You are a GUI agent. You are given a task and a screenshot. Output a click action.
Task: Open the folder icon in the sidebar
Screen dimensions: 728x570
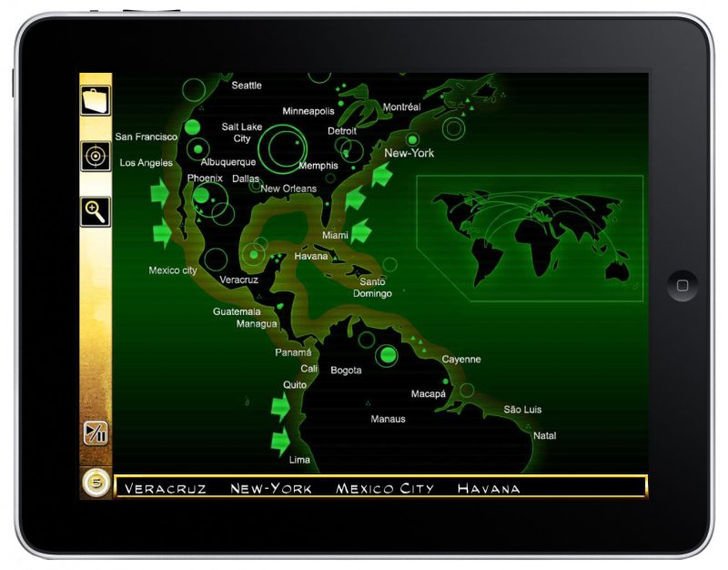[x=96, y=100]
